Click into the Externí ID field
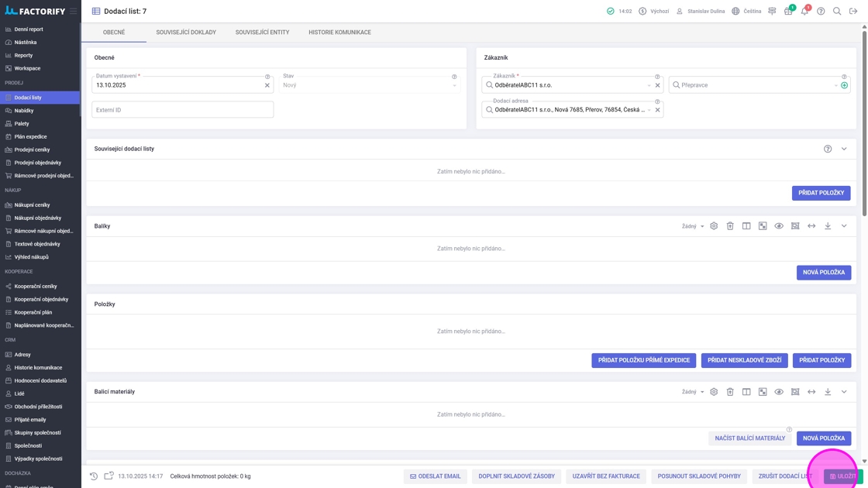Screen dimensions: 868x488 (x=183, y=110)
